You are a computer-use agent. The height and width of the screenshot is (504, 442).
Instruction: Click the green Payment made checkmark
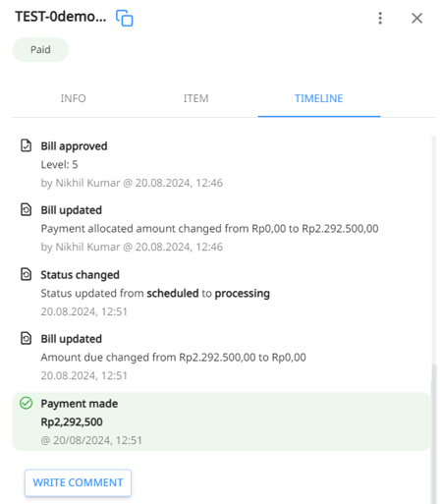click(x=27, y=403)
